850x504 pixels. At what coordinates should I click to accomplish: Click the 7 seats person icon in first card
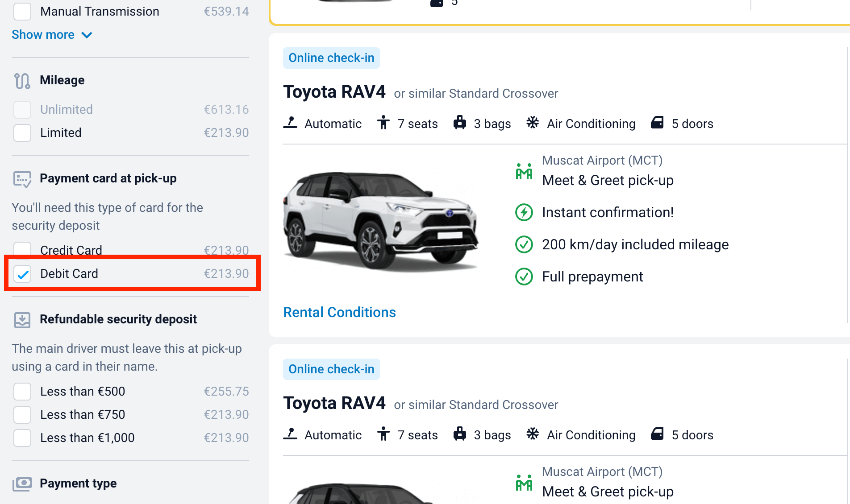click(383, 122)
